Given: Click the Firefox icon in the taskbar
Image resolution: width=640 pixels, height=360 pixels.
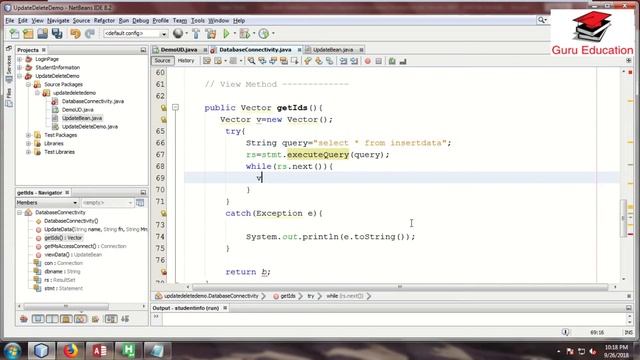Looking at the screenshot, I should tap(70, 350).
